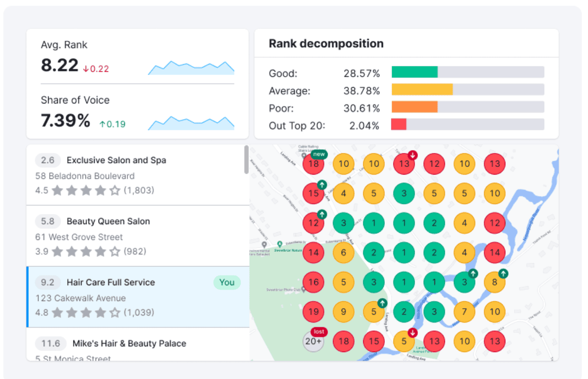Viewport: 588px width, 379px height.
Task: Click the yellow pin ranked 10 in top row
Action: [x=343, y=164]
